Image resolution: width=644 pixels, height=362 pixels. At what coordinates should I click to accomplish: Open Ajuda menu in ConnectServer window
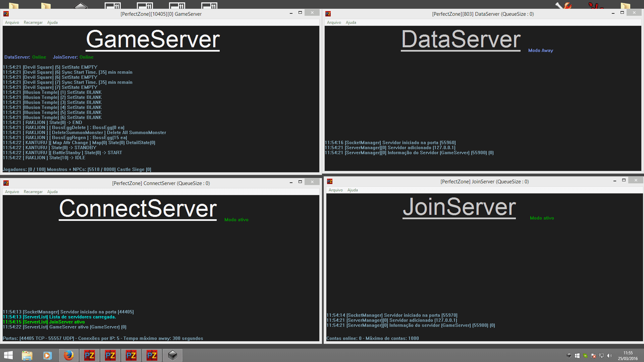pos(52,192)
